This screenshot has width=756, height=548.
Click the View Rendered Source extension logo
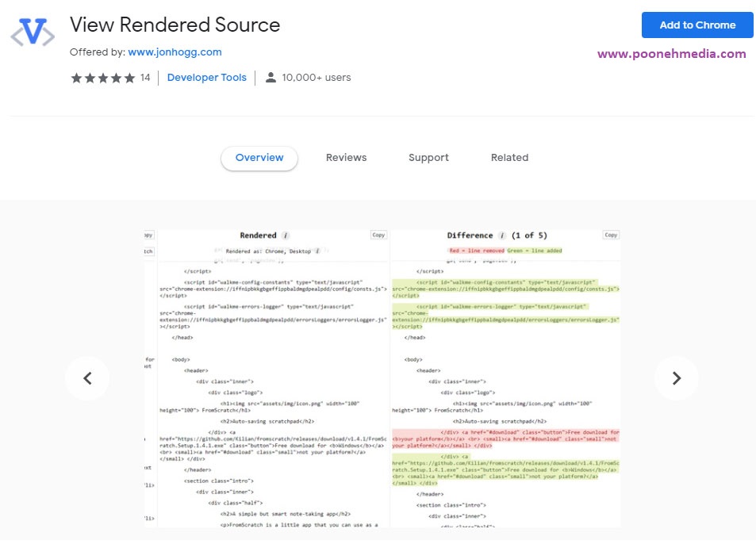coord(33,32)
